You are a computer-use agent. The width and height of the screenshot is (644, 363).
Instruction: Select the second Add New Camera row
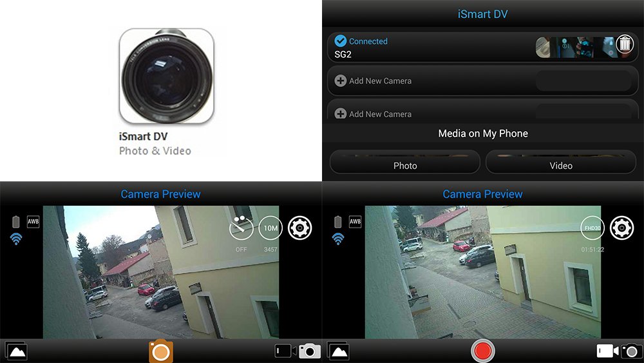click(482, 110)
